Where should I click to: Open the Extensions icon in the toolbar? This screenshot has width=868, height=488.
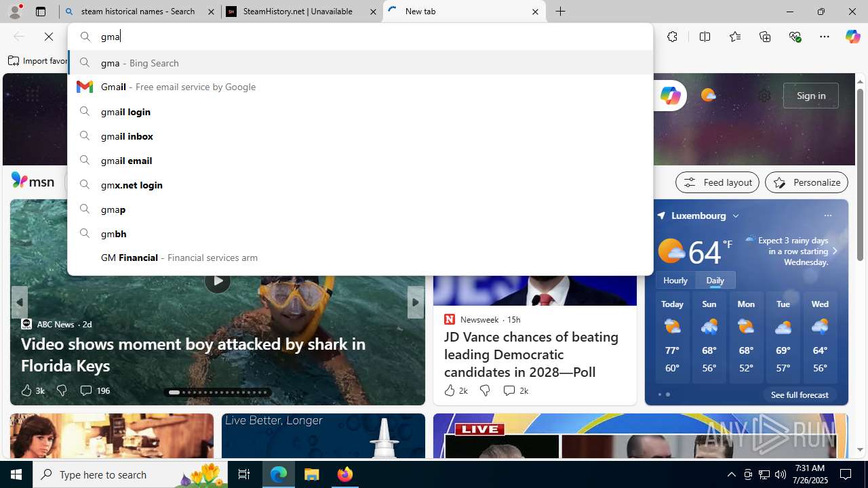(x=672, y=37)
